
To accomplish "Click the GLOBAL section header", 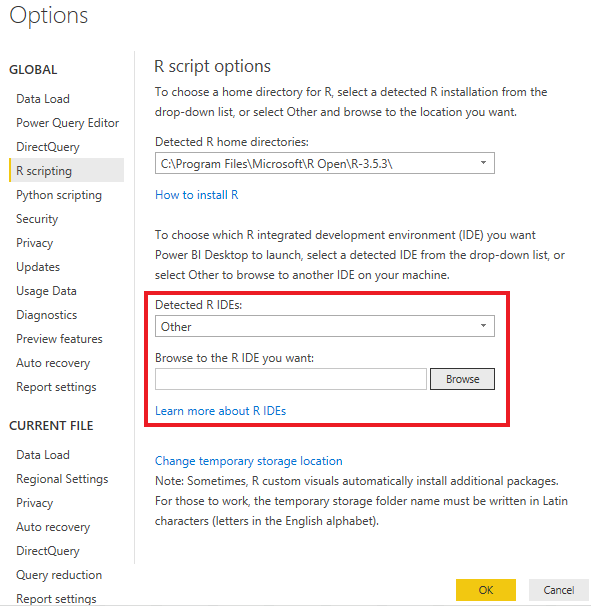I will pyautogui.click(x=33, y=70).
